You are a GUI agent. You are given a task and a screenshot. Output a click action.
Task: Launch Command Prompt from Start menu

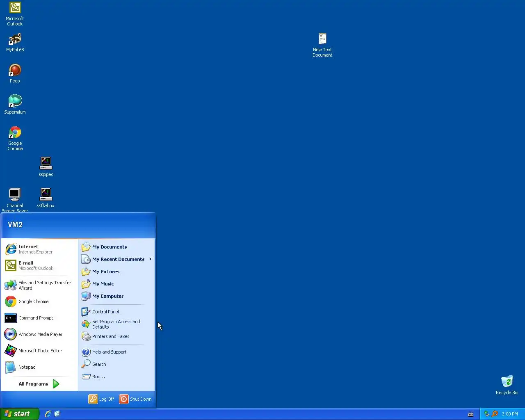click(x=39, y=318)
